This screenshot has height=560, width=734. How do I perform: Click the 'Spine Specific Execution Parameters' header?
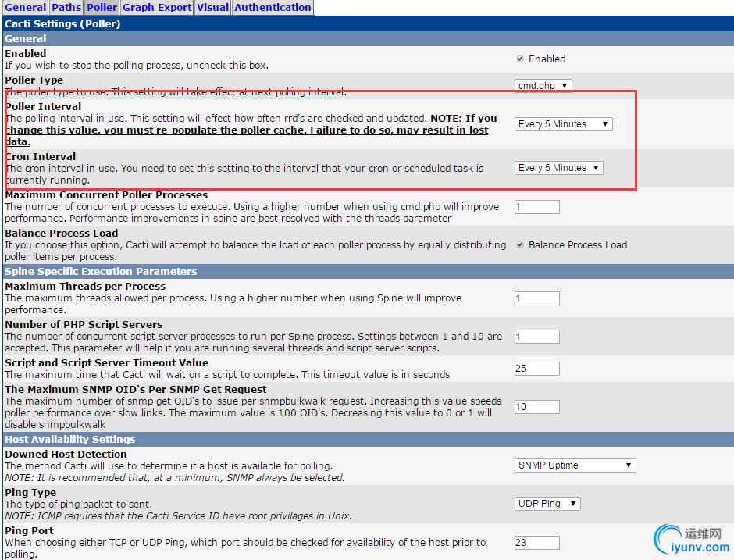click(101, 272)
